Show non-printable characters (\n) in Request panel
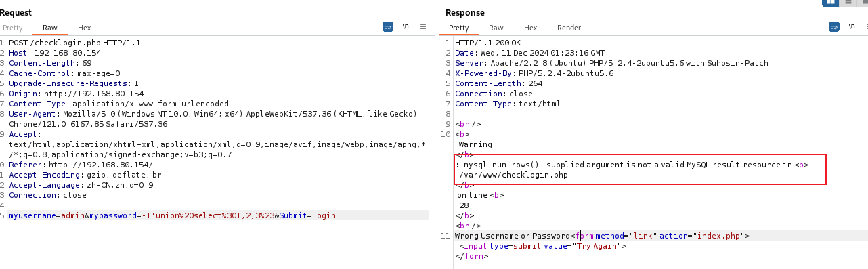 (x=406, y=26)
